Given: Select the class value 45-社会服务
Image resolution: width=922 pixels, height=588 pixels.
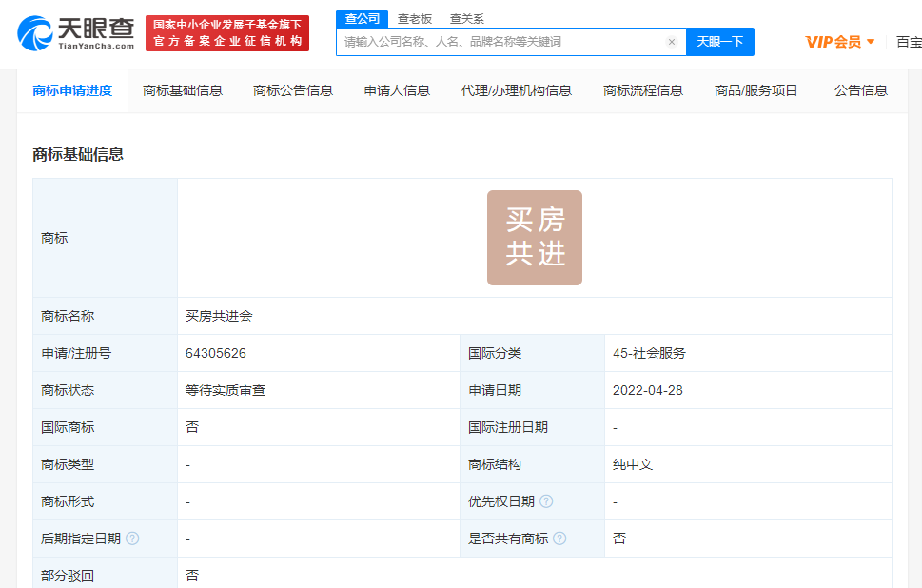Looking at the screenshot, I should [649, 353].
